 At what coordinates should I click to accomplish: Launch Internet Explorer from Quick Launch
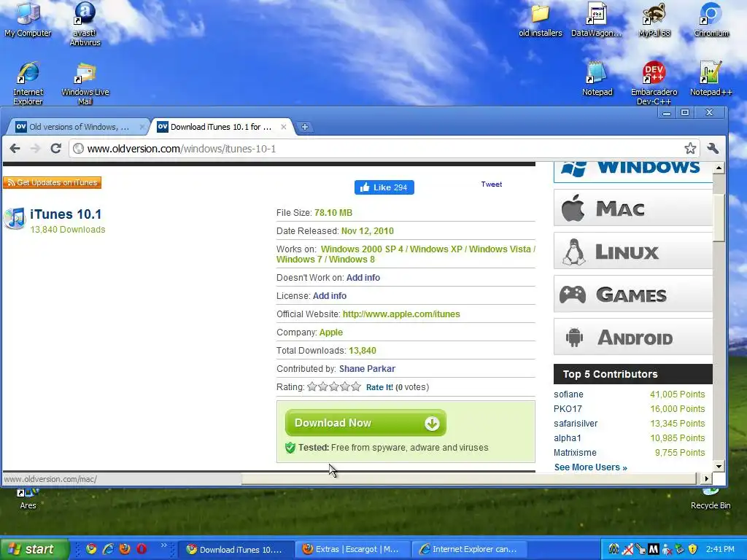[108, 549]
